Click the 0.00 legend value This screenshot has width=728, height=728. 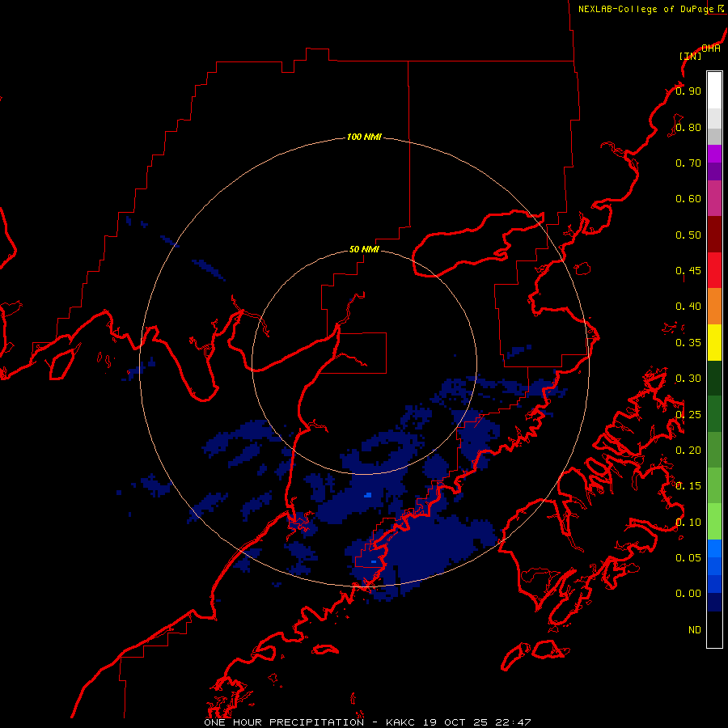(x=688, y=594)
